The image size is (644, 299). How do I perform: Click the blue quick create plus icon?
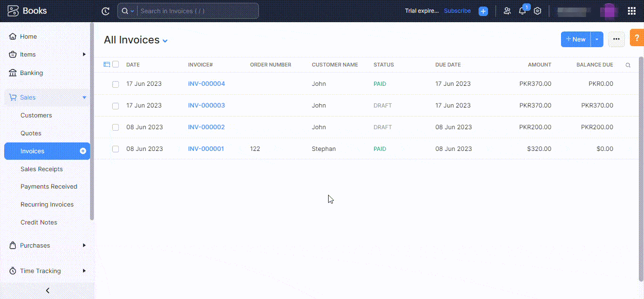pyautogui.click(x=483, y=11)
